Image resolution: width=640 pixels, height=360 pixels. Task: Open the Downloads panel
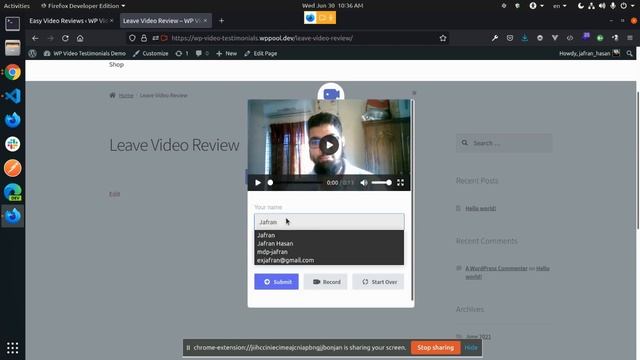tap(524, 38)
